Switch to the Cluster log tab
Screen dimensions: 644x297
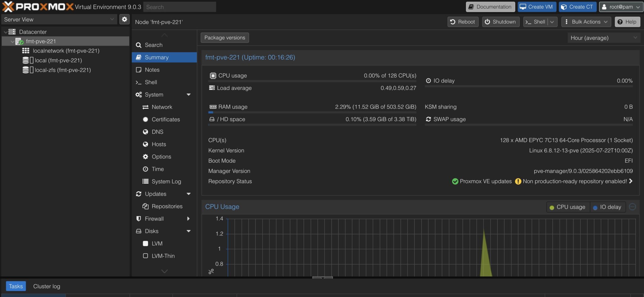click(46, 286)
